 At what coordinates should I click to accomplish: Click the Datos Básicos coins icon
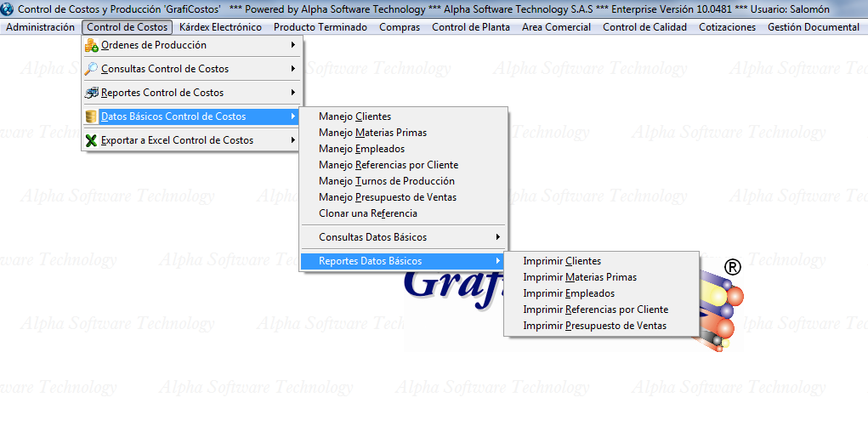tap(92, 116)
